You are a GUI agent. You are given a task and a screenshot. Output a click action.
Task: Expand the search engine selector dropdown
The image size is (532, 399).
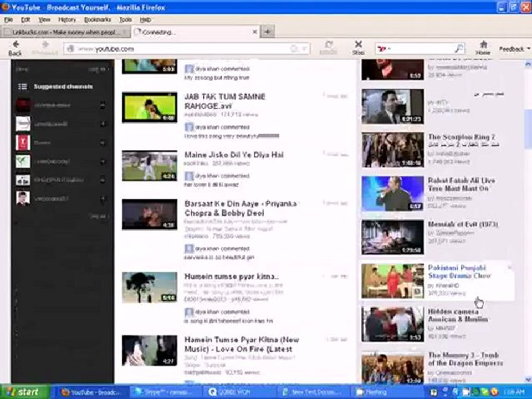385,49
